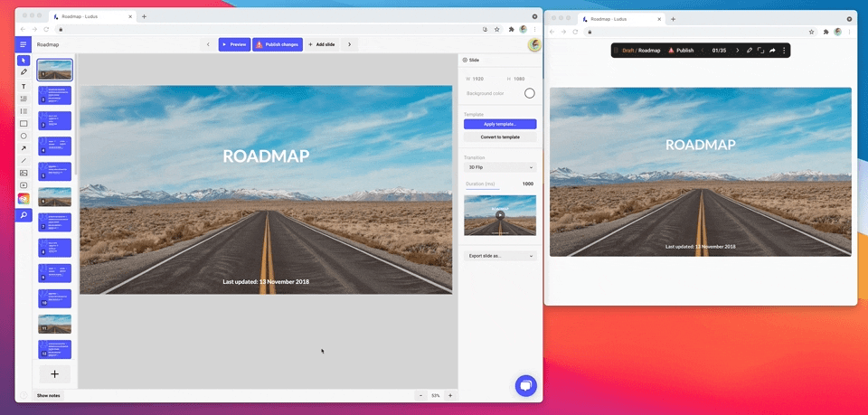Click the Publish changes button
868x415 pixels.
click(277, 44)
